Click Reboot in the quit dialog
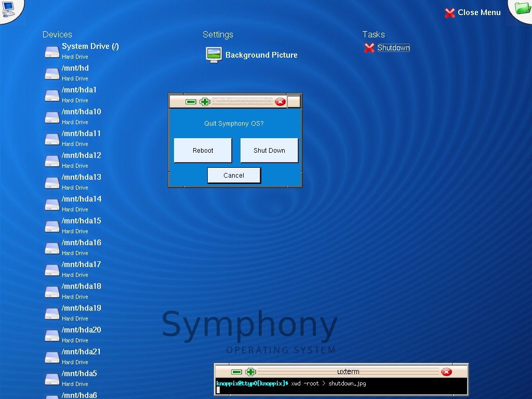532x399 pixels. 203,150
